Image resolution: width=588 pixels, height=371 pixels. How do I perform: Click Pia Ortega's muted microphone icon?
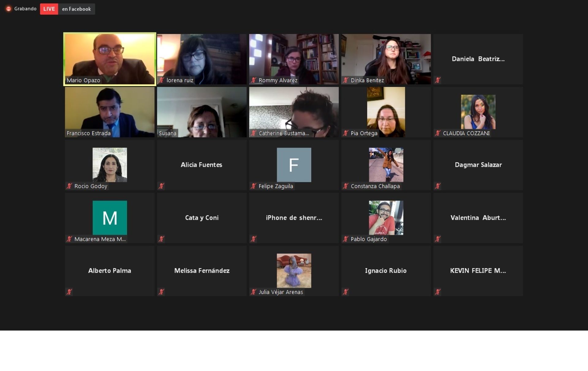pos(346,133)
